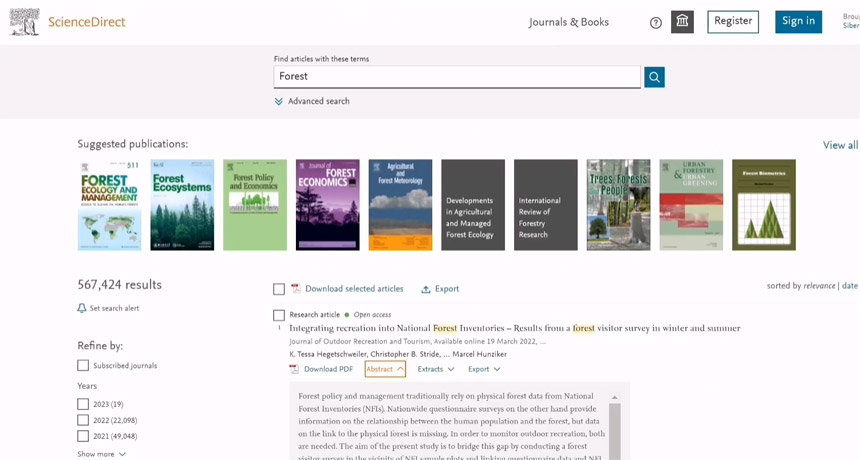Open Forest Ecology and Management cover

(x=110, y=205)
